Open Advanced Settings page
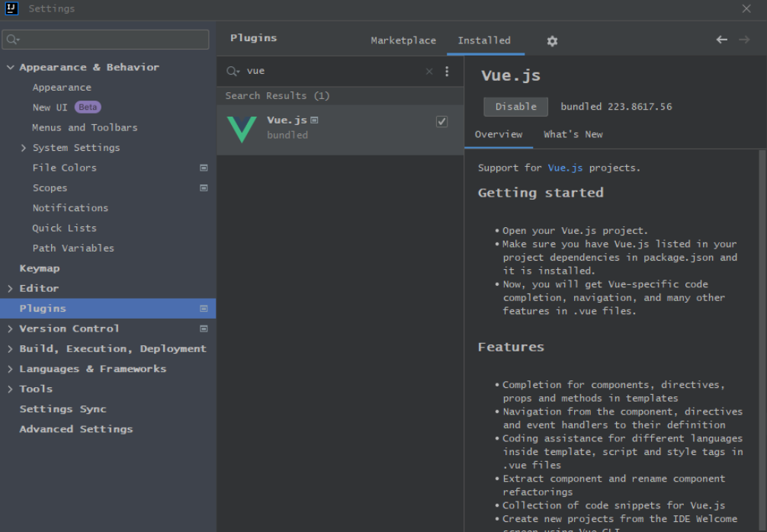The image size is (767, 532). click(75, 429)
